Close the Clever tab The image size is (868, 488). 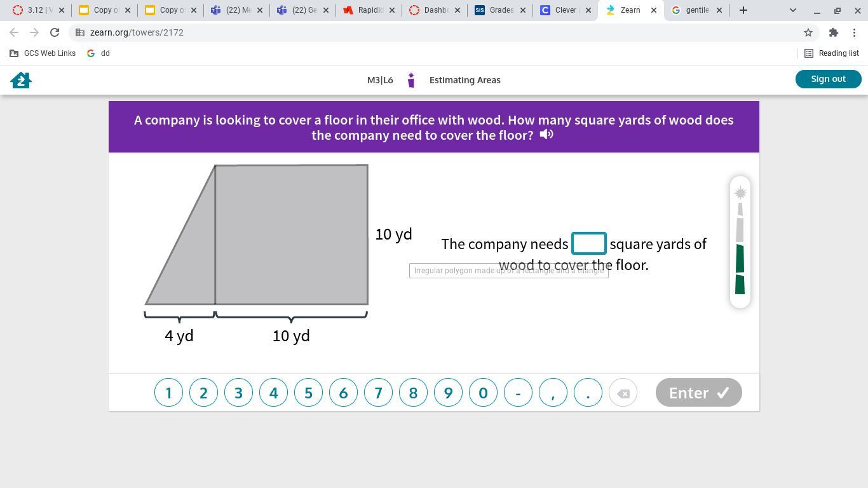[x=588, y=10]
